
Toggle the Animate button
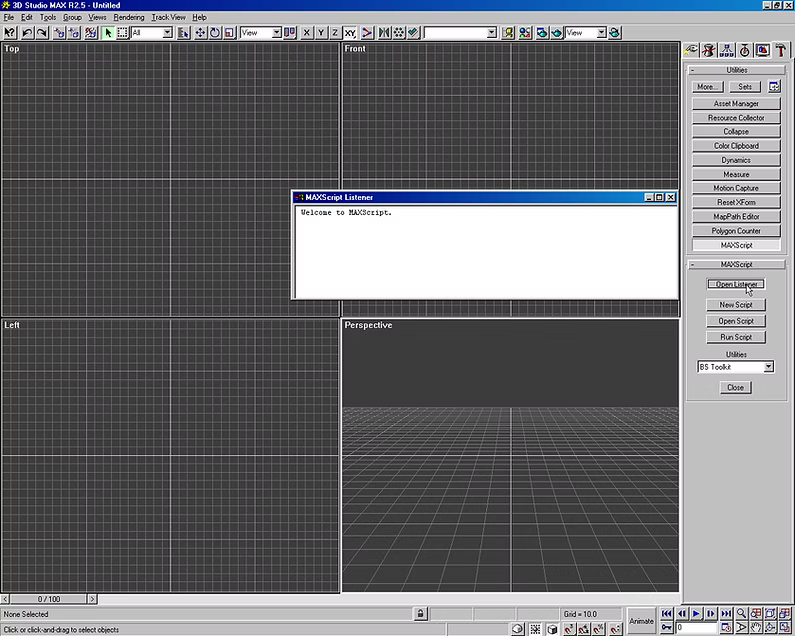641,621
